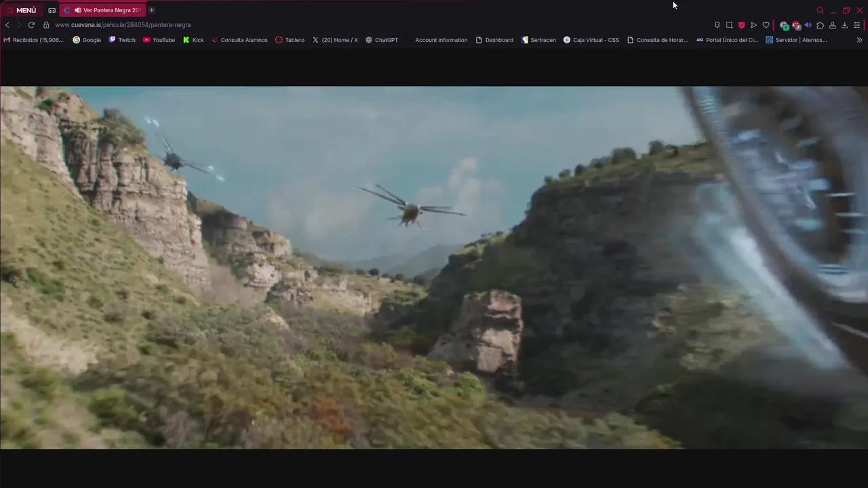Open Consulta Alumnos bookmark

pyautogui.click(x=239, y=40)
